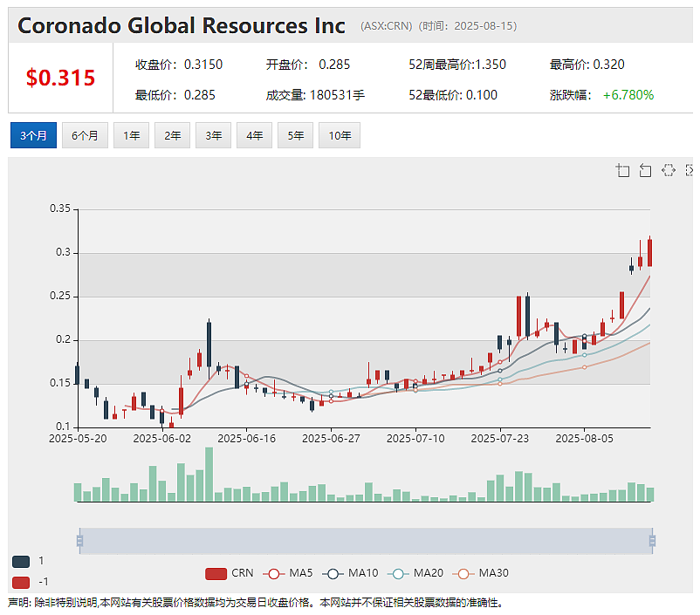The width and height of the screenshot is (700, 615).
Task: Click the green +6.780% change value
Action: point(628,95)
